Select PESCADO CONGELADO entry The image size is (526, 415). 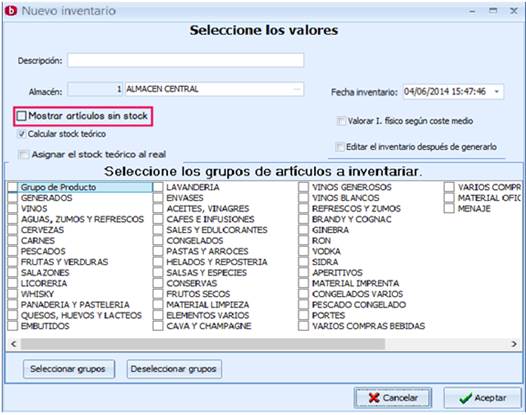(x=359, y=305)
